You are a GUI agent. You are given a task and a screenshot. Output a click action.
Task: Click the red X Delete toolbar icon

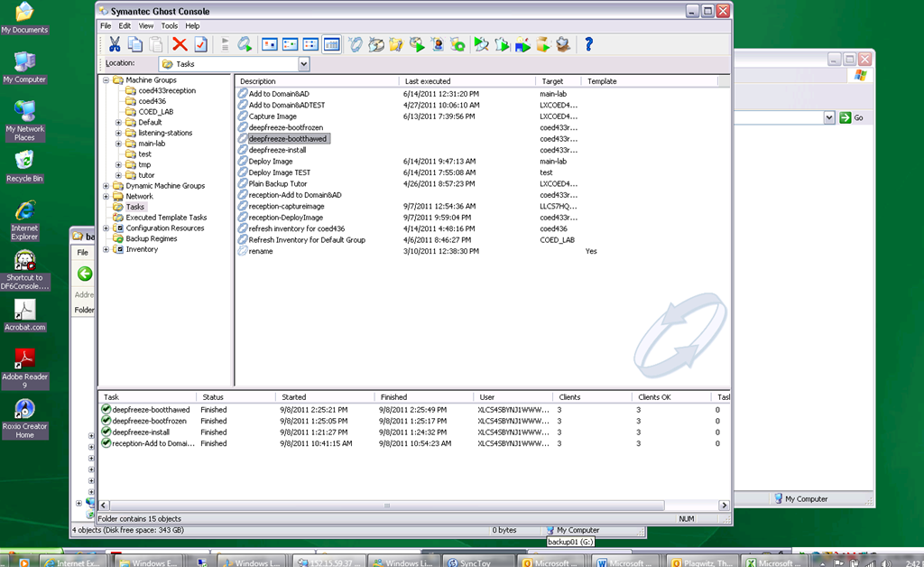[180, 44]
